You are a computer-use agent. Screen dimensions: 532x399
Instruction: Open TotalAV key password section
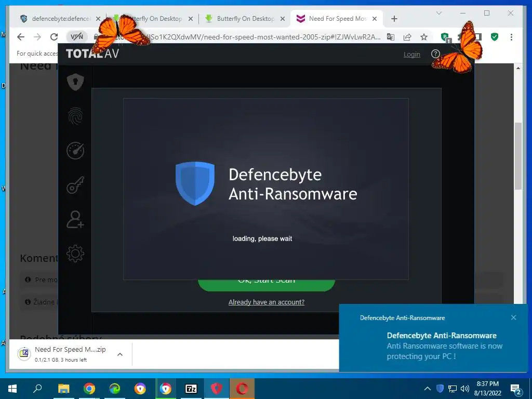point(75,185)
